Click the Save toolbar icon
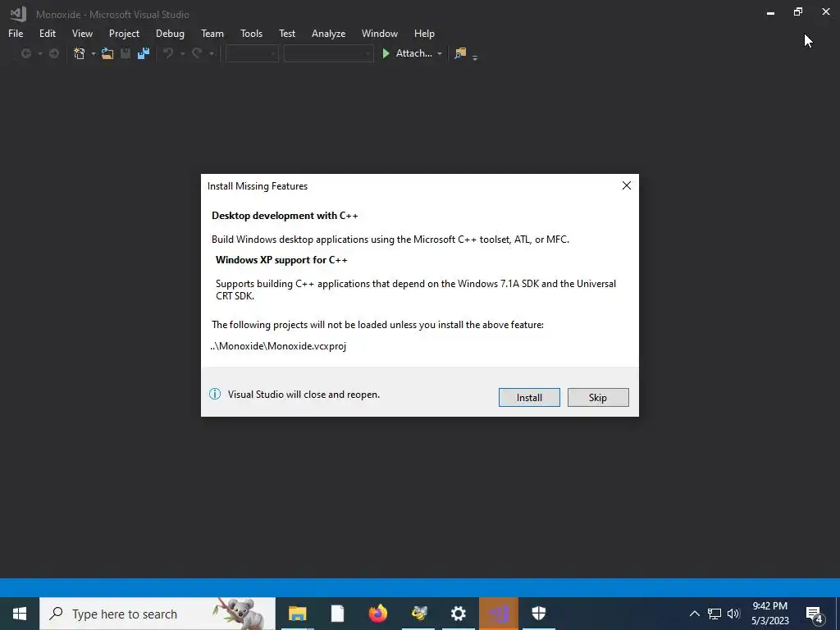Image resolution: width=840 pixels, height=630 pixels. tap(126, 53)
